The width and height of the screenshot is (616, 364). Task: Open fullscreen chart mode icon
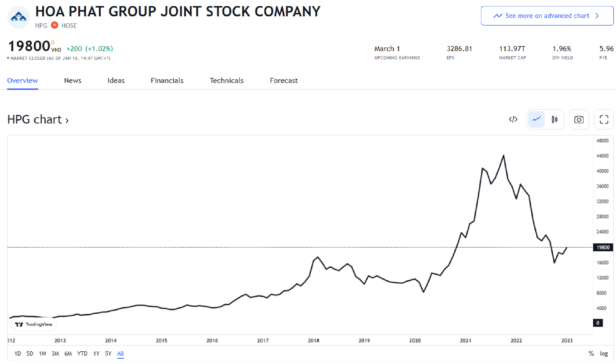[604, 119]
